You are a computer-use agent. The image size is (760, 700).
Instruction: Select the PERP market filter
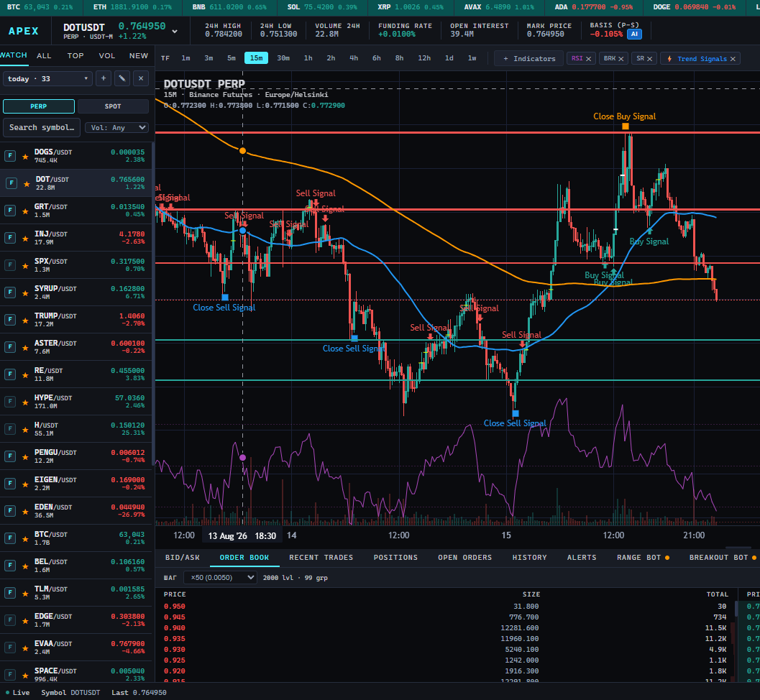click(x=39, y=106)
